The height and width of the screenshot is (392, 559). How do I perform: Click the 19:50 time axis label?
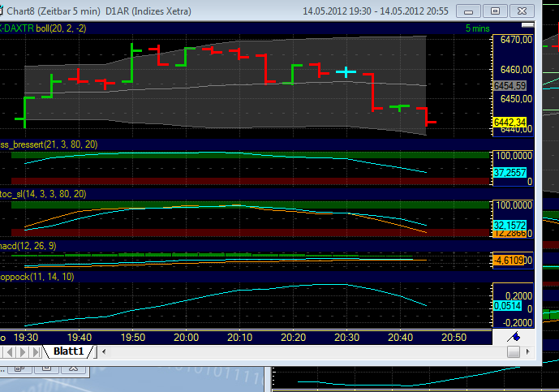tap(133, 338)
